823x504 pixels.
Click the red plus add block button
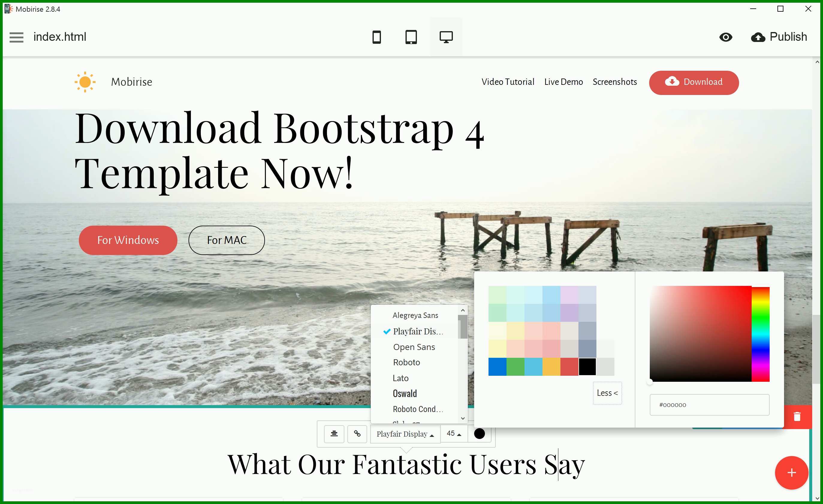[792, 473]
